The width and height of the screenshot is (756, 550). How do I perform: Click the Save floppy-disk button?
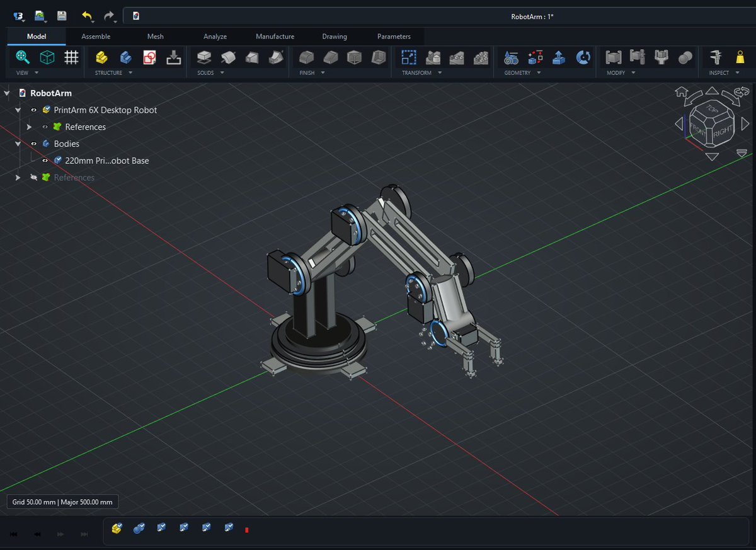(x=62, y=15)
